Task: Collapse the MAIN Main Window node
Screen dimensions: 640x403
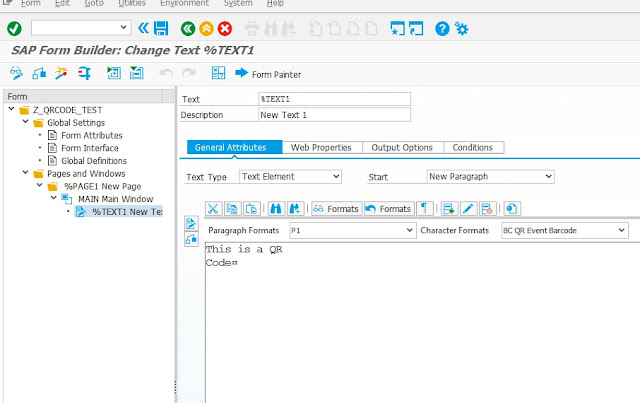Action: tap(53, 198)
